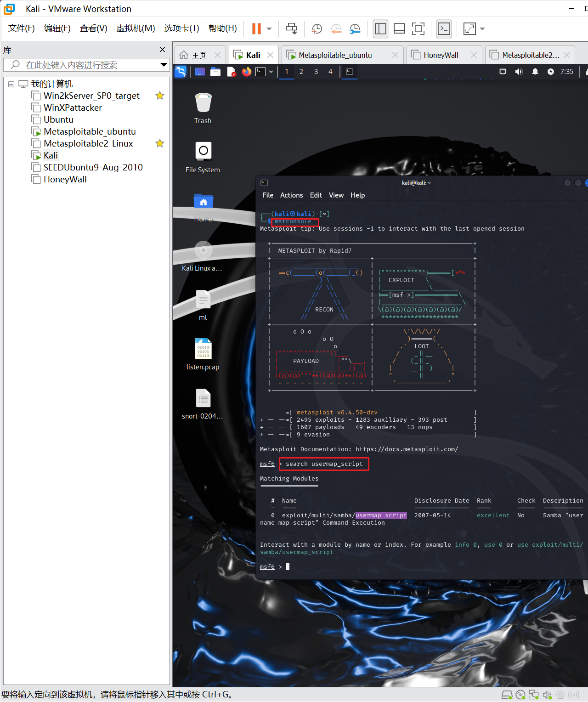Open the terminal Actions menu
588x702 pixels.
tap(292, 195)
